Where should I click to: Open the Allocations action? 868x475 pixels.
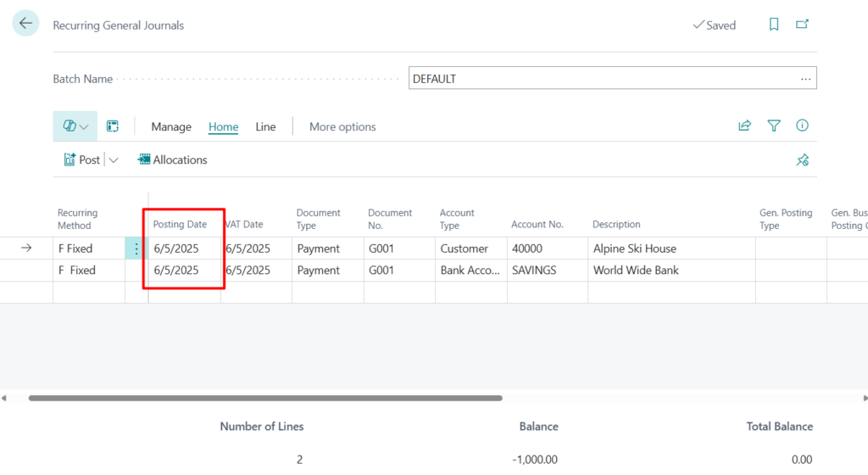click(x=172, y=159)
